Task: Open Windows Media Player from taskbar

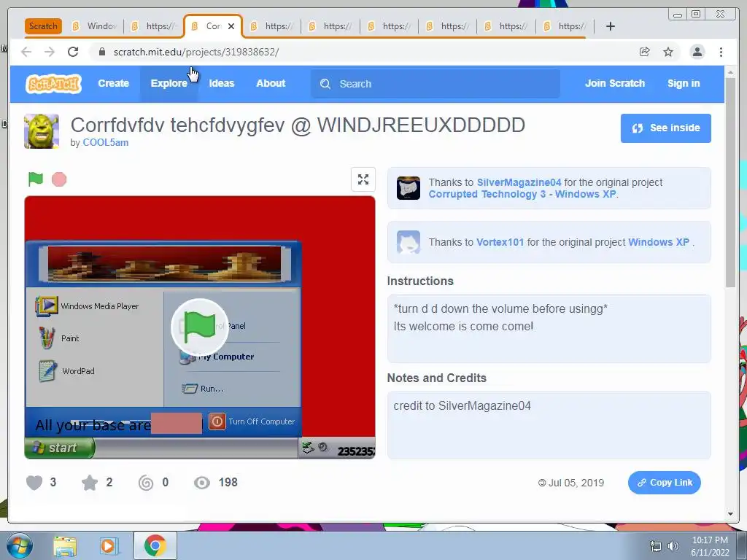Action: click(x=108, y=546)
